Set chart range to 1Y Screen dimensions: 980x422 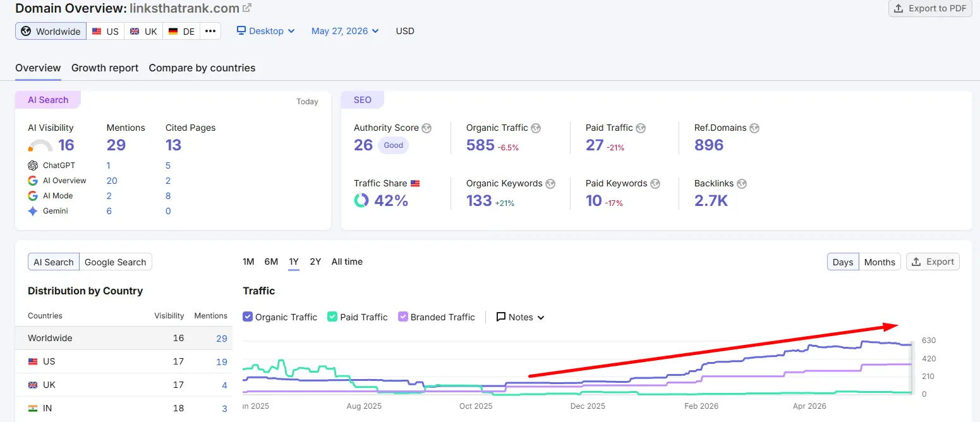[294, 262]
